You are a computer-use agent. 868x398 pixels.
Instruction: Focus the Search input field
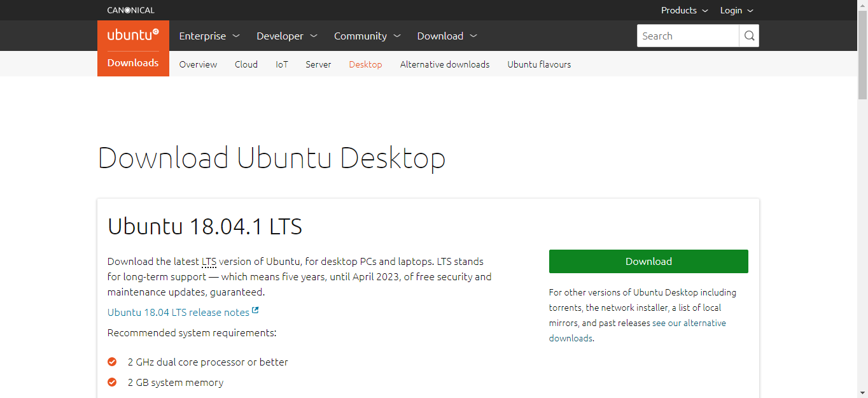(x=688, y=36)
